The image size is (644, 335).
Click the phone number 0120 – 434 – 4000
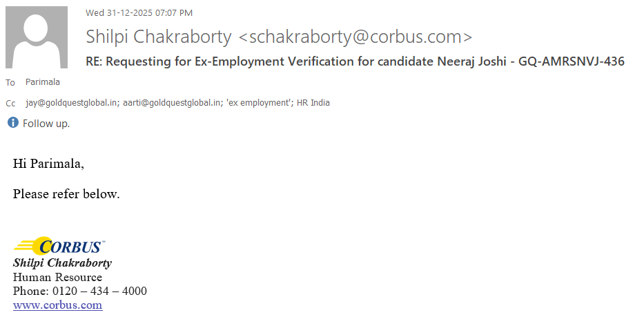coord(99,291)
